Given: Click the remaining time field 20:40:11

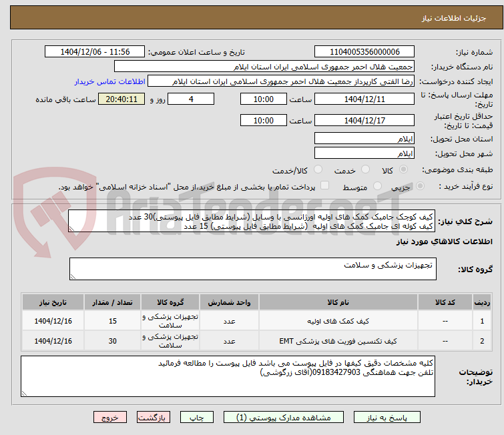Looking at the screenshot, I should tap(121, 99).
